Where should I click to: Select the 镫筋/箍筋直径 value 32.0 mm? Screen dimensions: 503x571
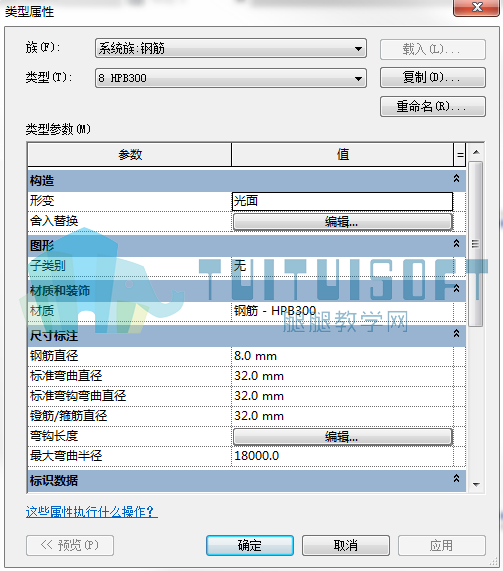point(342,416)
